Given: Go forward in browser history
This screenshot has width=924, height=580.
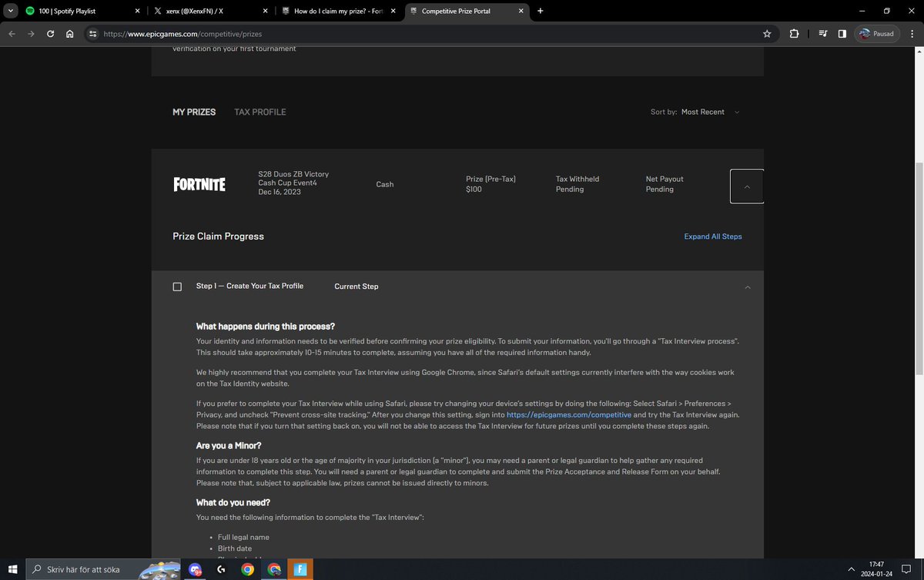Looking at the screenshot, I should pyautogui.click(x=31, y=34).
